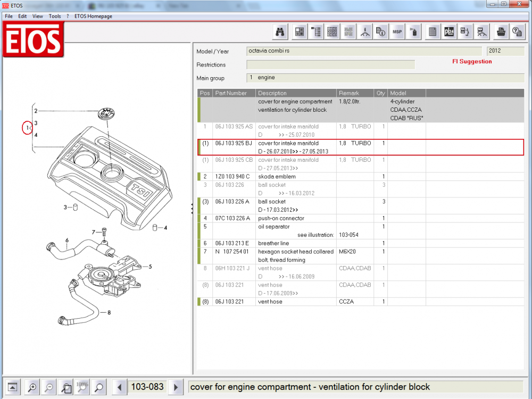Open the four-panel overview grid icon
532x399 pixels.
click(x=299, y=32)
